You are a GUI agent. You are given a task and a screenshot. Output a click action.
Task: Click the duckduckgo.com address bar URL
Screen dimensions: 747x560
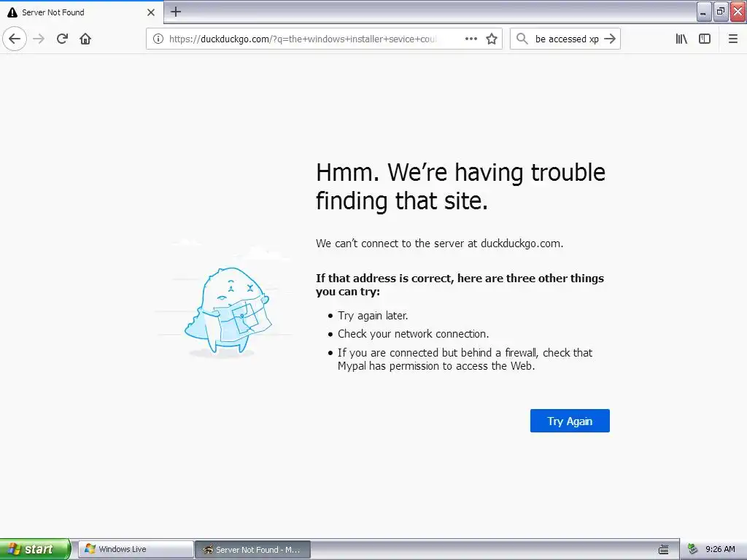click(303, 39)
